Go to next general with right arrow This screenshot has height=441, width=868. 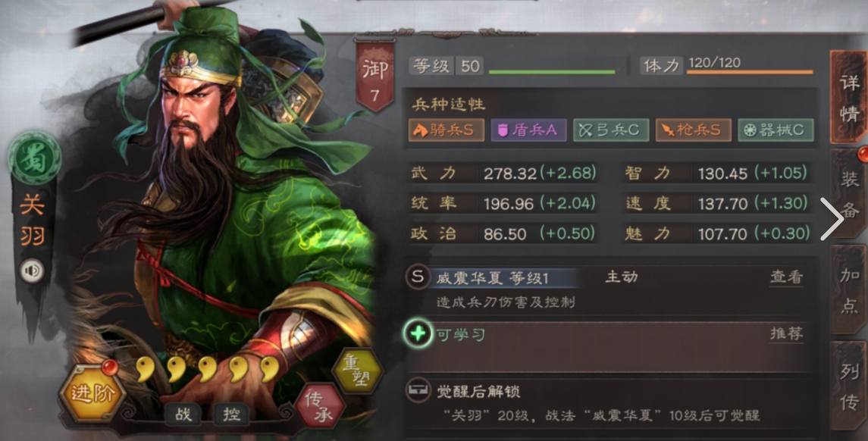pos(832,219)
